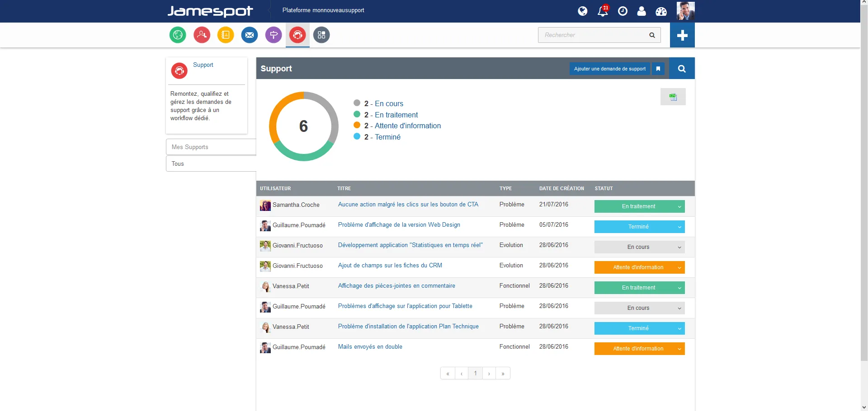
Task: Open the dashboard gauge icon
Action: point(661,11)
